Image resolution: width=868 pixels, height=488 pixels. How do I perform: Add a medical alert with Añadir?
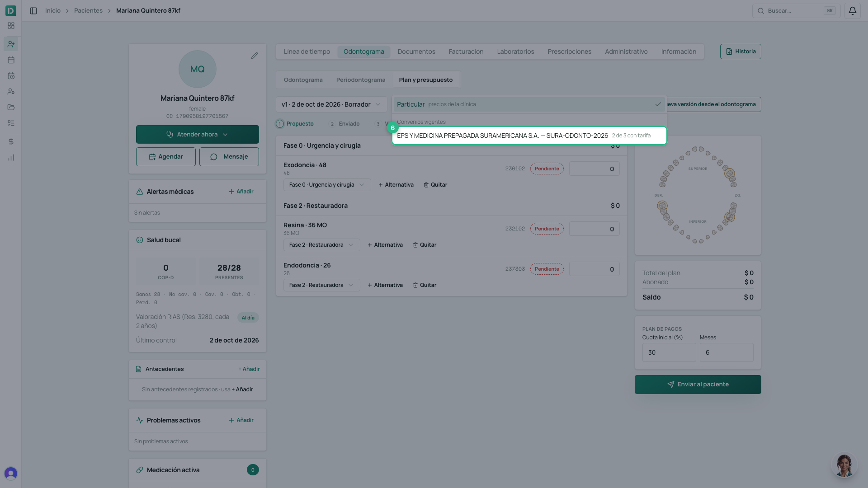(x=241, y=192)
